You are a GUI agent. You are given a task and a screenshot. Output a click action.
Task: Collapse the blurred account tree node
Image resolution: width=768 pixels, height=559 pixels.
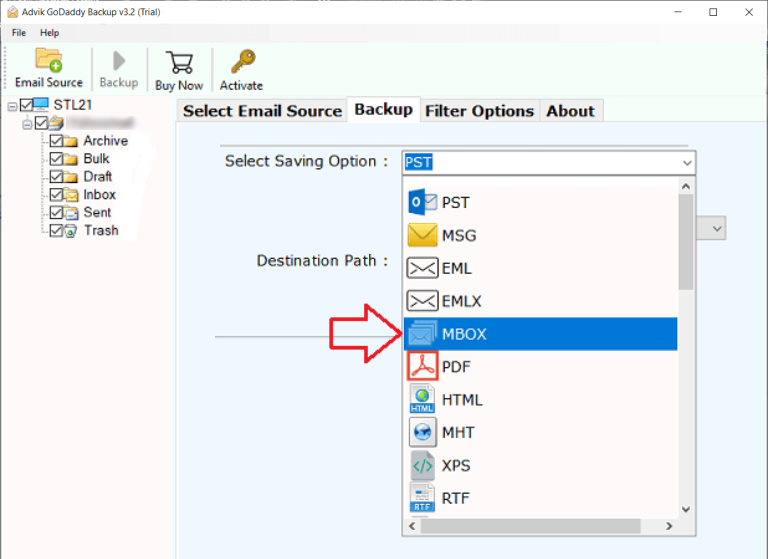tap(27, 124)
